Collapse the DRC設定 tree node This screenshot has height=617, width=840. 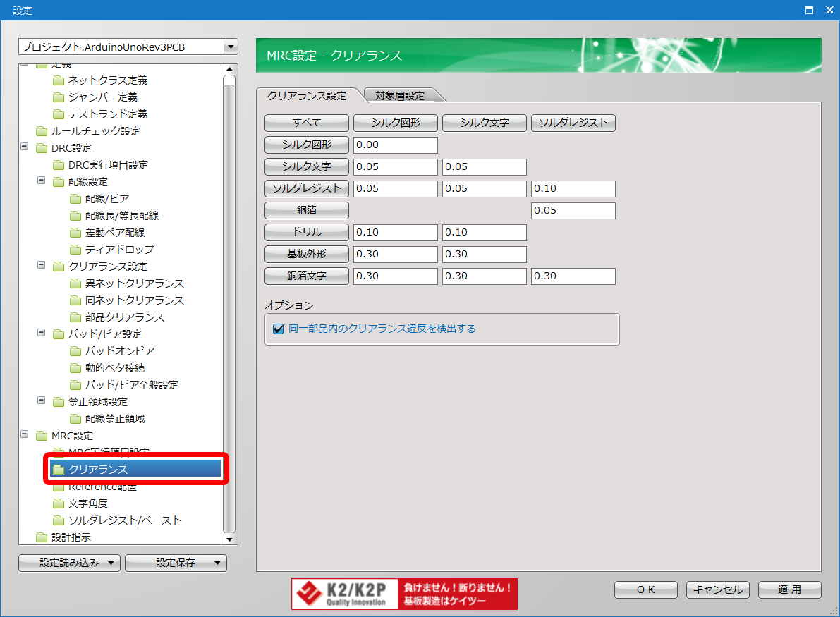pyautogui.click(x=25, y=148)
